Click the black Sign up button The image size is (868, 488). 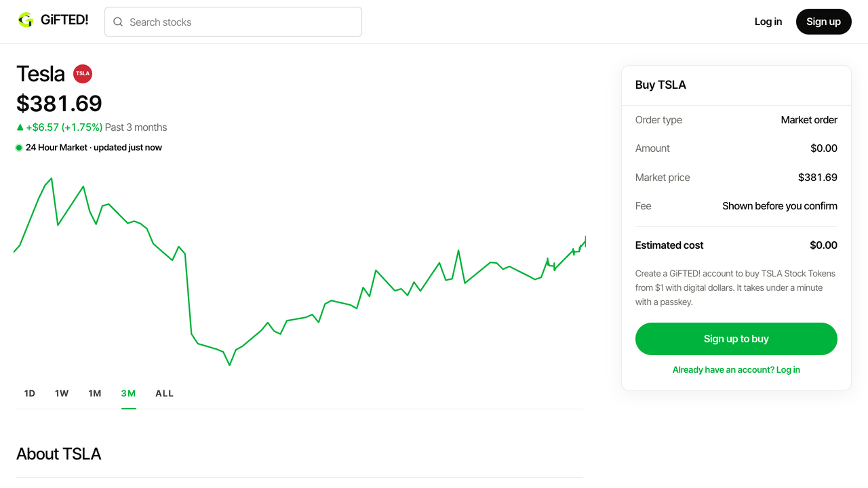(x=824, y=22)
